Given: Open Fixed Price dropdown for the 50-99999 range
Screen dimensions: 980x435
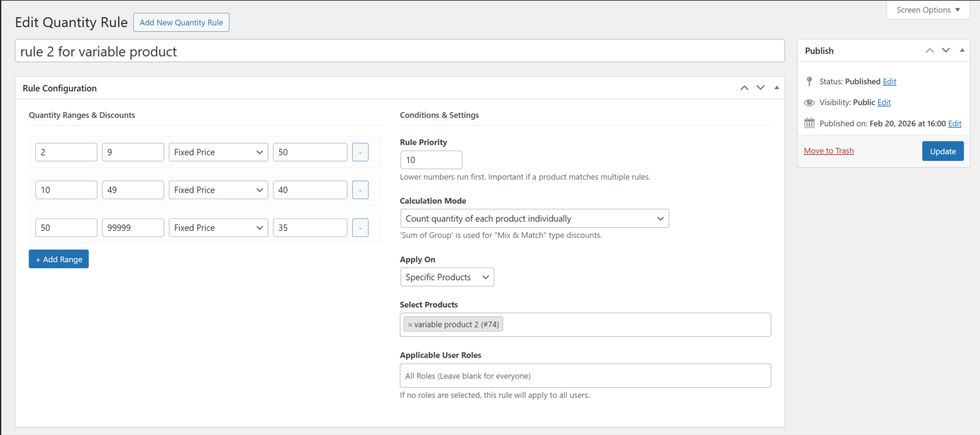Looking at the screenshot, I should (x=218, y=227).
